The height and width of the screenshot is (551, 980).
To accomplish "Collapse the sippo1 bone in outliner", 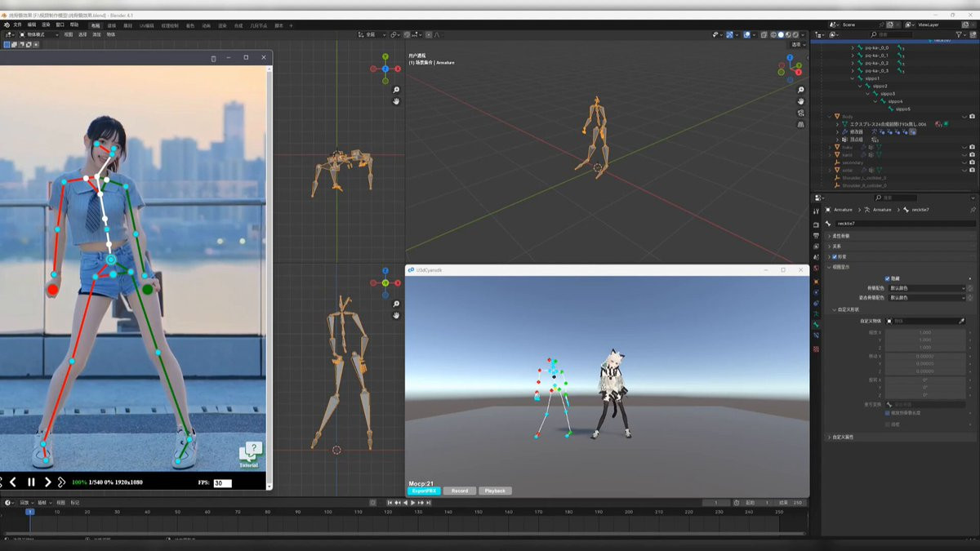I will tap(853, 78).
